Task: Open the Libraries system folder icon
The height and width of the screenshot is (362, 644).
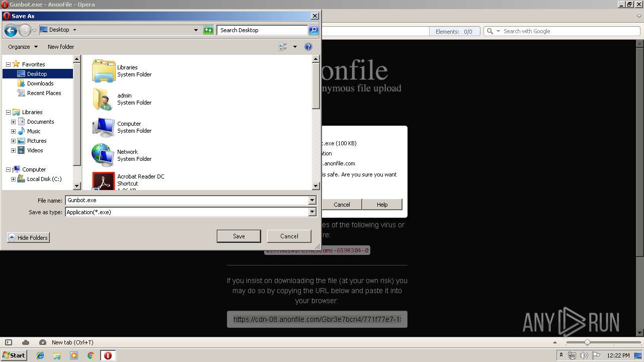Action: pyautogui.click(x=104, y=71)
